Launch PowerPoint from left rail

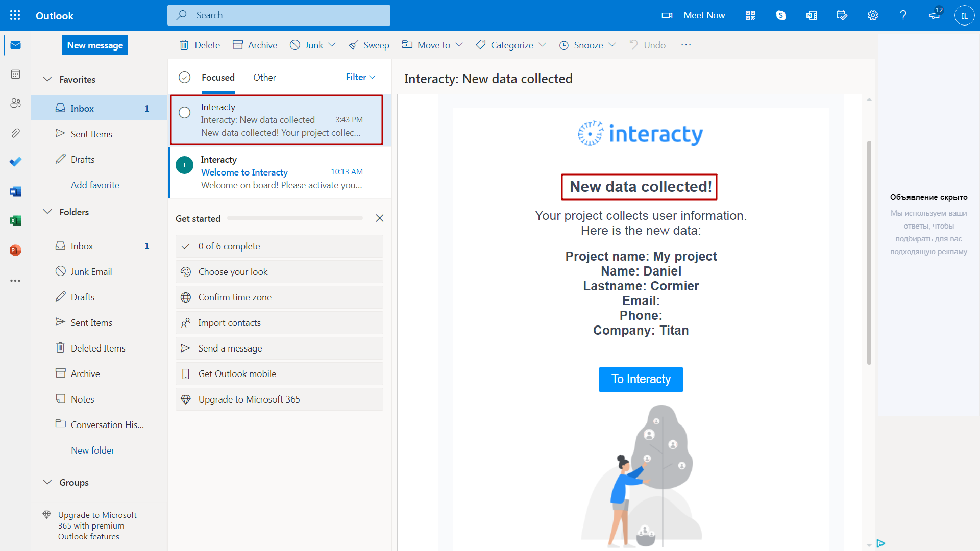pos(15,250)
